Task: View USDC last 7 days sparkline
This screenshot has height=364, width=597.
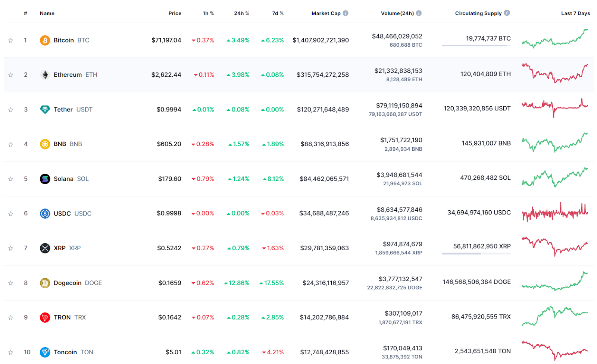Action: (x=554, y=212)
